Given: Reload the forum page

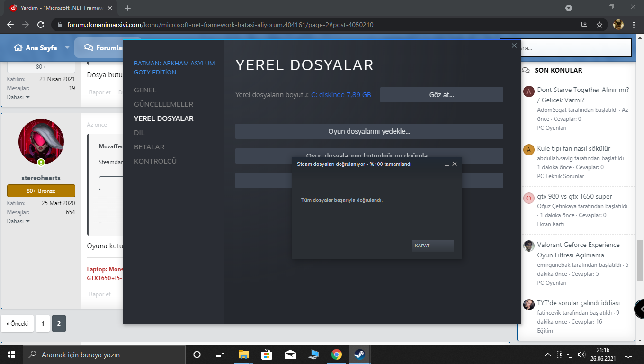Looking at the screenshot, I should (41, 25).
